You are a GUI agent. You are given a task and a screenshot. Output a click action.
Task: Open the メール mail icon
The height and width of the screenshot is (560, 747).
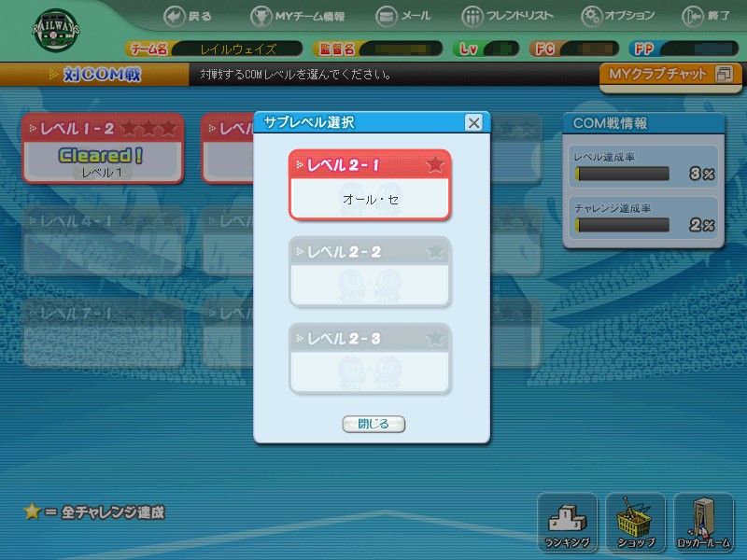tap(388, 16)
